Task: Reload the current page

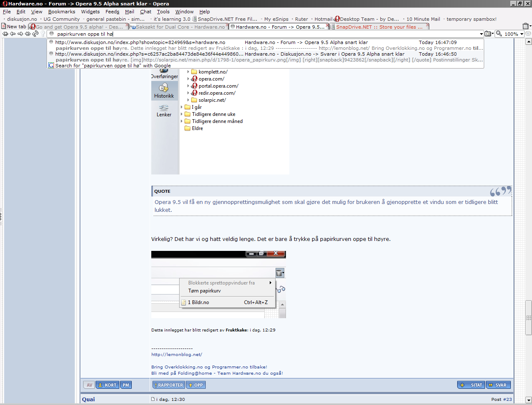Action: [35, 34]
